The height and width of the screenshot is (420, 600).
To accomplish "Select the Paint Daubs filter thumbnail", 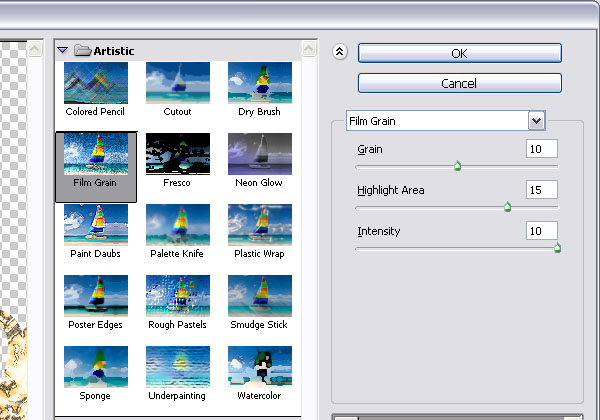I will click(x=95, y=226).
